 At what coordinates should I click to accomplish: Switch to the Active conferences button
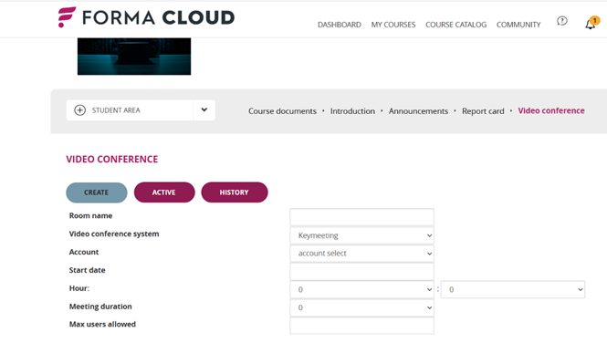164,192
